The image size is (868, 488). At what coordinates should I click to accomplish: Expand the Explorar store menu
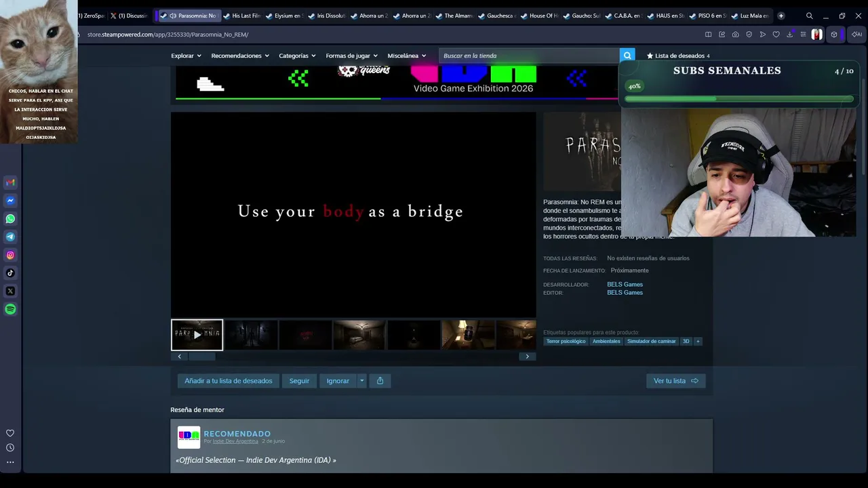tap(186, 56)
